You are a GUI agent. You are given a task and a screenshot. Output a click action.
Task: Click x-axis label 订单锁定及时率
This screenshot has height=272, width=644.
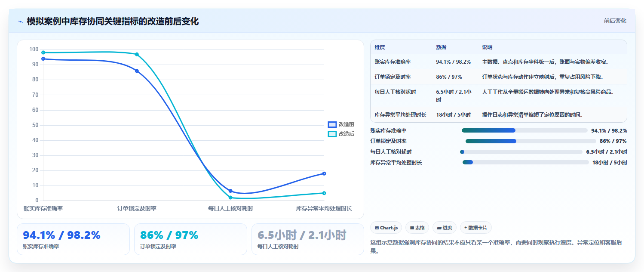coord(137,209)
